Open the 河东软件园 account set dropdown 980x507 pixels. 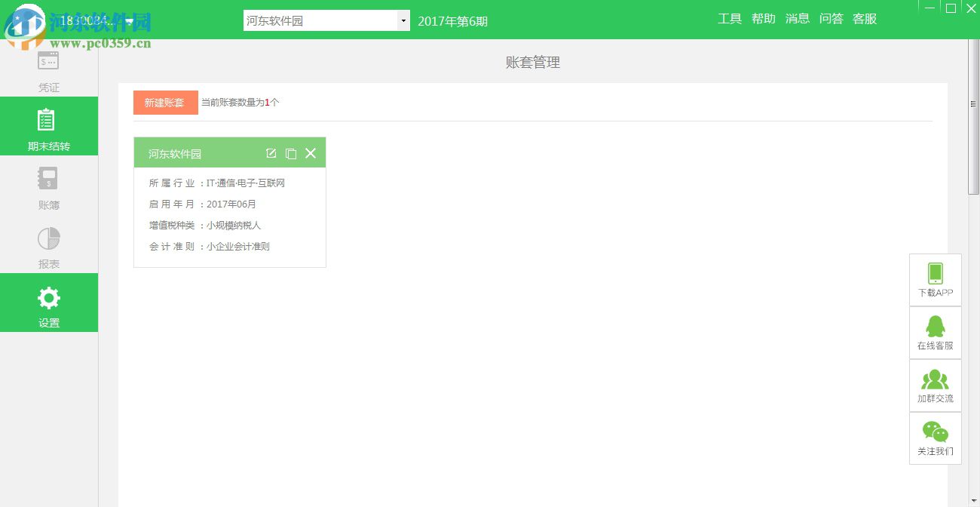326,20
